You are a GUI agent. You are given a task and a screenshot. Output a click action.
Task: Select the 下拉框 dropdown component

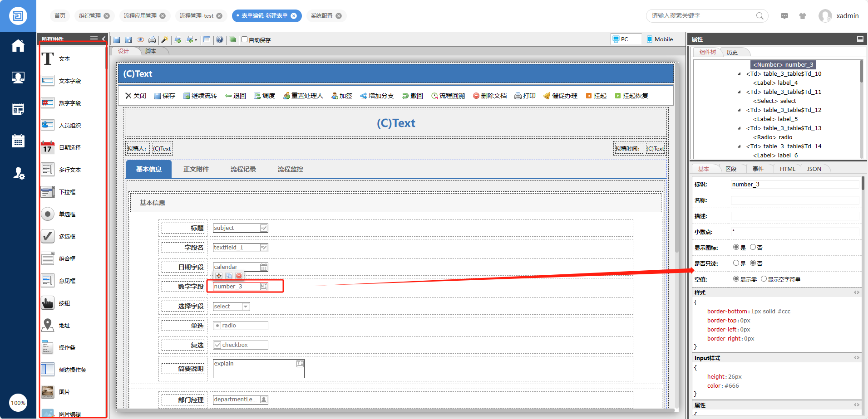pyautogui.click(x=48, y=192)
